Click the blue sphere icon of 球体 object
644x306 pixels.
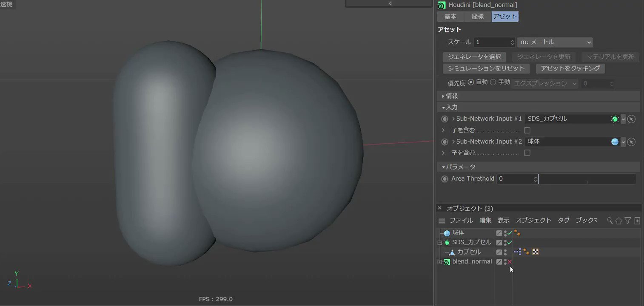[447, 233]
